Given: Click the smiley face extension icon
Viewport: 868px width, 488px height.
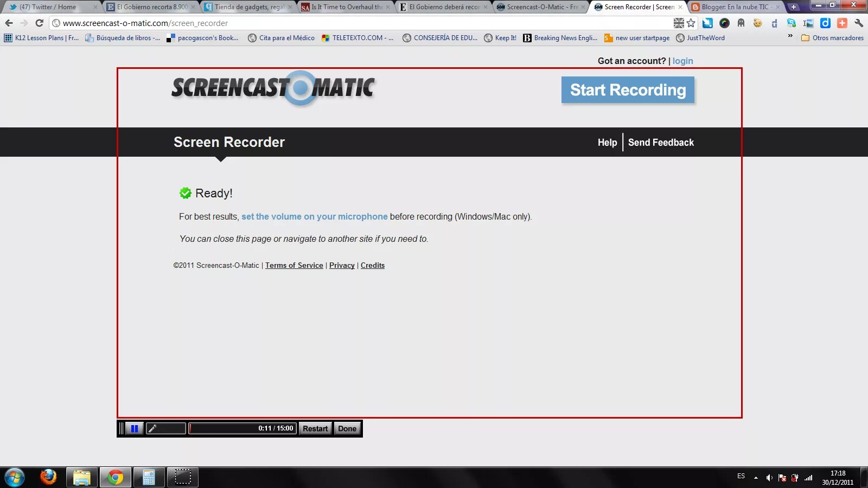Looking at the screenshot, I should pyautogui.click(x=758, y=23).
